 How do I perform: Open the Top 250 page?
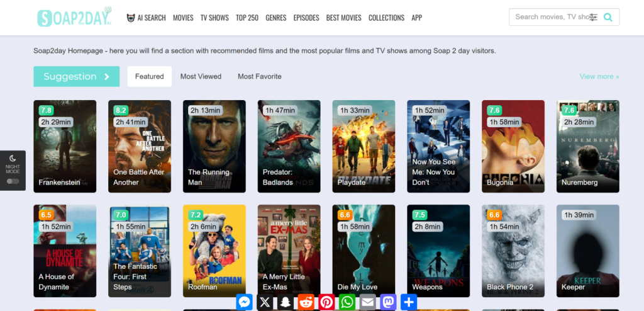pyautogui.click(x=247, y=18)
